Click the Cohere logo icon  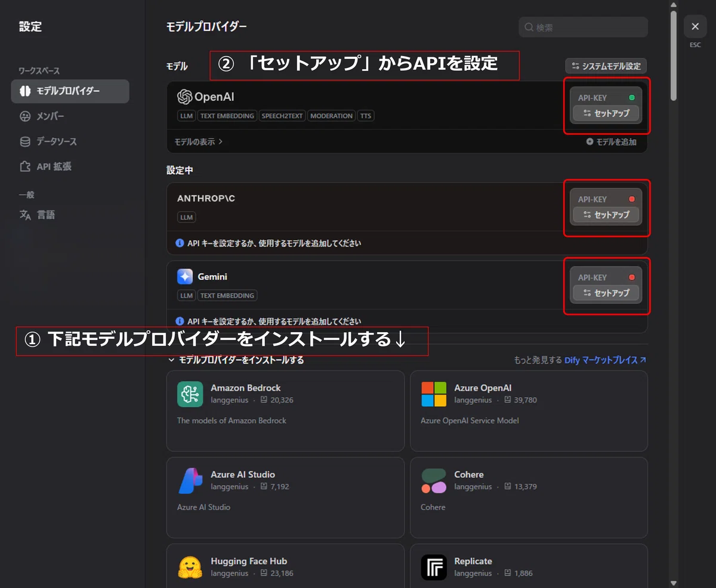pos(434,481)
